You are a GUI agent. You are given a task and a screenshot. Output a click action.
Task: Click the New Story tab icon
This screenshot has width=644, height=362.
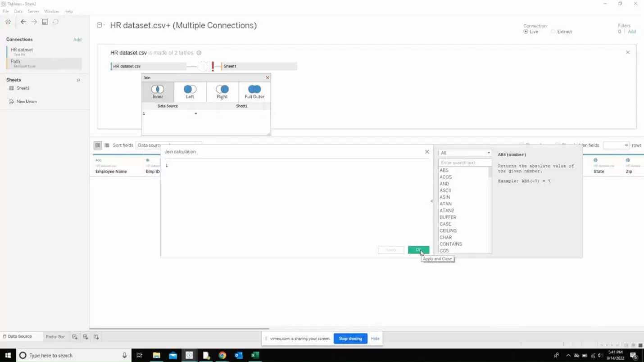point(96,337)
